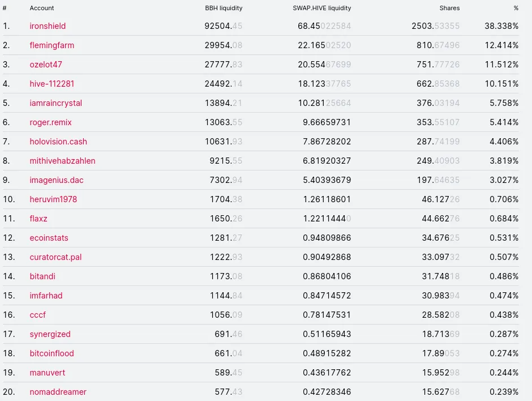Open the ecoinstats account page

pyautogui.click(x=49, y=238)
